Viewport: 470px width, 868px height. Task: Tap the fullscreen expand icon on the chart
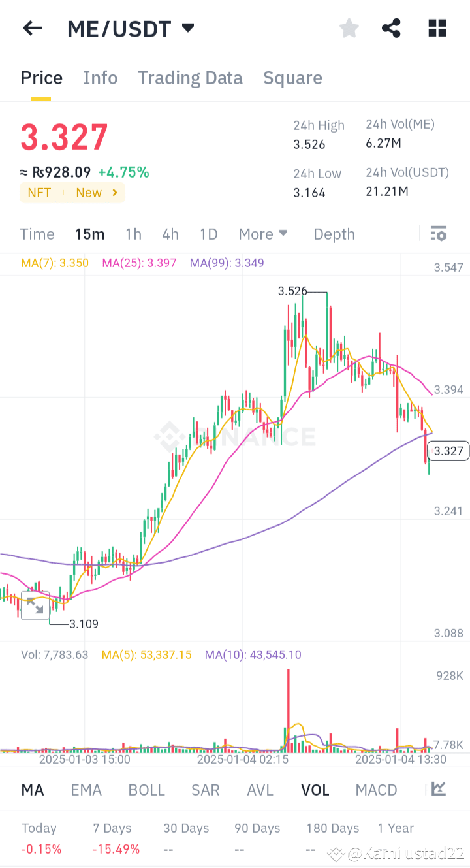(36, 605)
